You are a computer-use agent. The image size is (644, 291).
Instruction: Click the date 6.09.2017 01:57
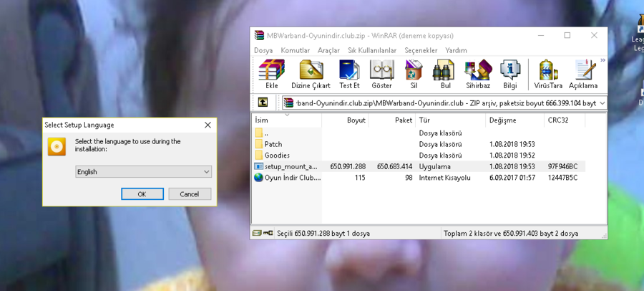(x=512, y=178)
